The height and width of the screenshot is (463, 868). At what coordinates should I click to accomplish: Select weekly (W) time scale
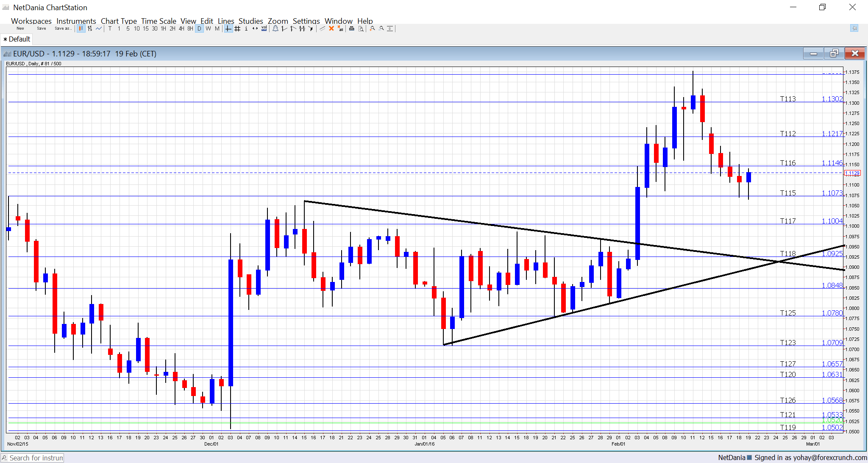point(208,28)
